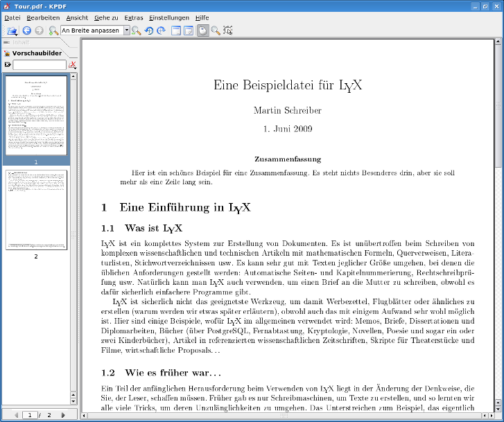
Task: Click the document vertical scrollbar up arrow
Action: 498,42
